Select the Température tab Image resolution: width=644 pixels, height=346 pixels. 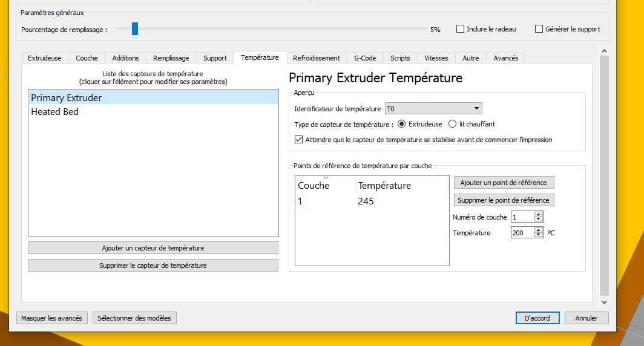coord(260,57)
